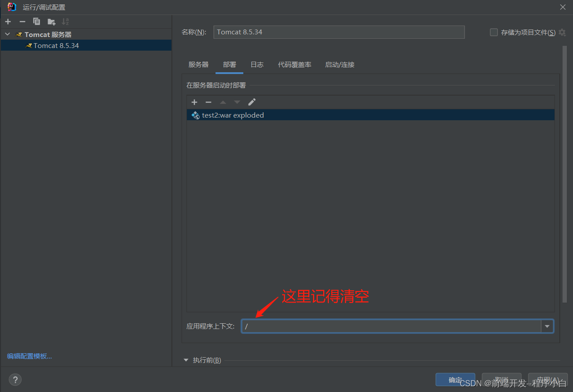This screenshot has width=573, height=392.
Task: Open the 编辑配置模板 link
Action: click(x=30, y=356)
